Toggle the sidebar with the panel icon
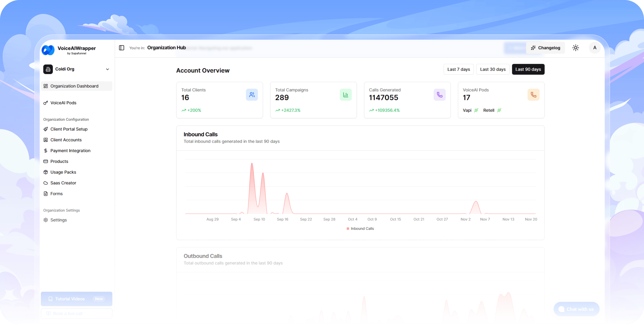Image resolution: width=644 pixels, height=324 pixels. 122,48
